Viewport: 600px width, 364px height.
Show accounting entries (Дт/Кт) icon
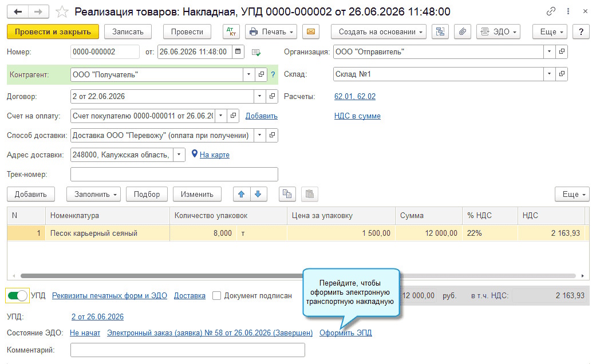[x=231, y=31]
